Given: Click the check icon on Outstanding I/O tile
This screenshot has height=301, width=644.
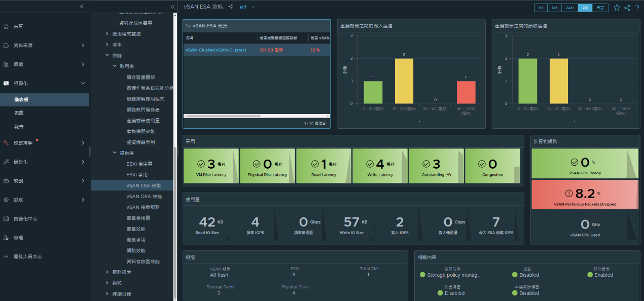Looking at the screenshot, I should [x=426, y=164].
